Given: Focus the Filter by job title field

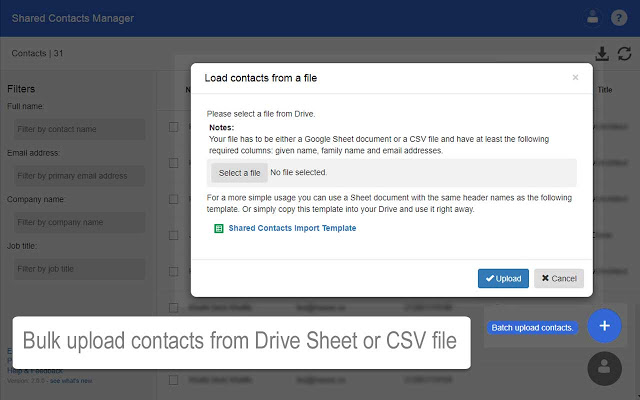Looking at the screenshot, I should pos(80,269).
